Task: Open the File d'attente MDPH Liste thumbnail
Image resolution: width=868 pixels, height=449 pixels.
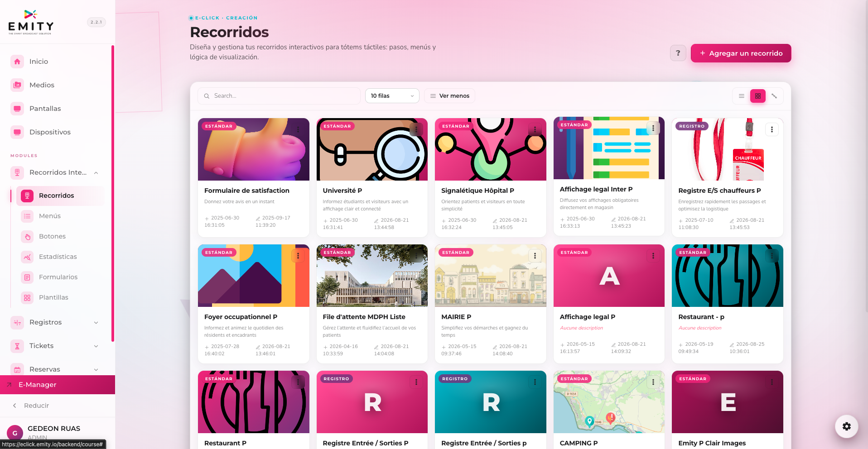Action: click(372, 276)
